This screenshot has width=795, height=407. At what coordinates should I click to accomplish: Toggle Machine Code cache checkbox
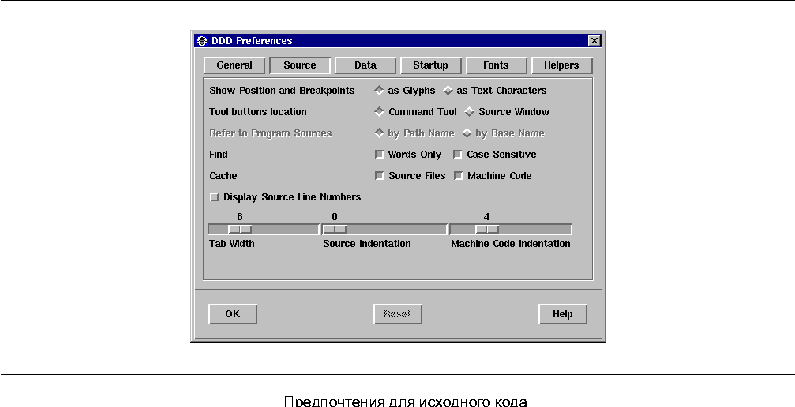457,176
